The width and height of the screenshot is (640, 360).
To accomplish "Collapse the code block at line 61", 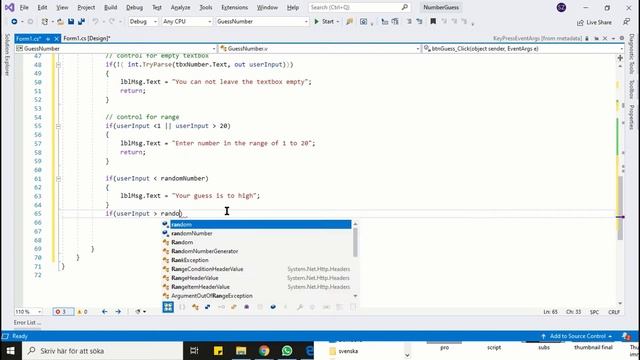I will (58, 178).
